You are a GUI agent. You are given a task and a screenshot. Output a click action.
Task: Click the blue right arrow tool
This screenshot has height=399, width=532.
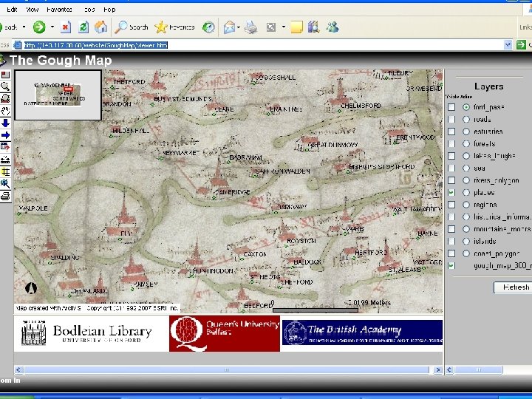[5, 135]
